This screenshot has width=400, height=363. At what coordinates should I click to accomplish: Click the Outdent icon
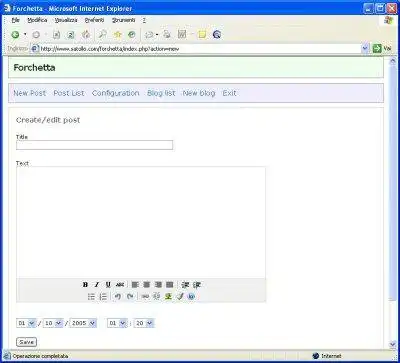click(185, 285)
